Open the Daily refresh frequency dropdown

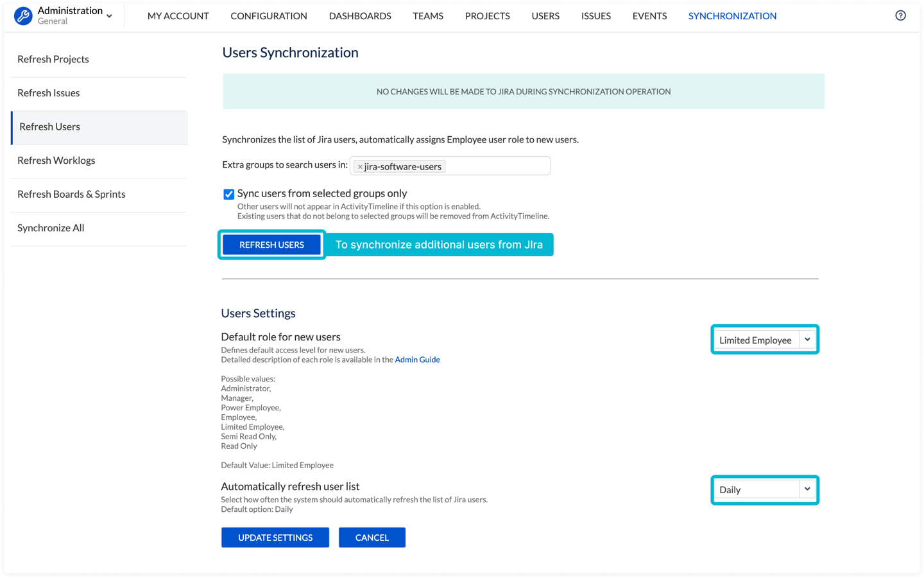pos(764,489)
